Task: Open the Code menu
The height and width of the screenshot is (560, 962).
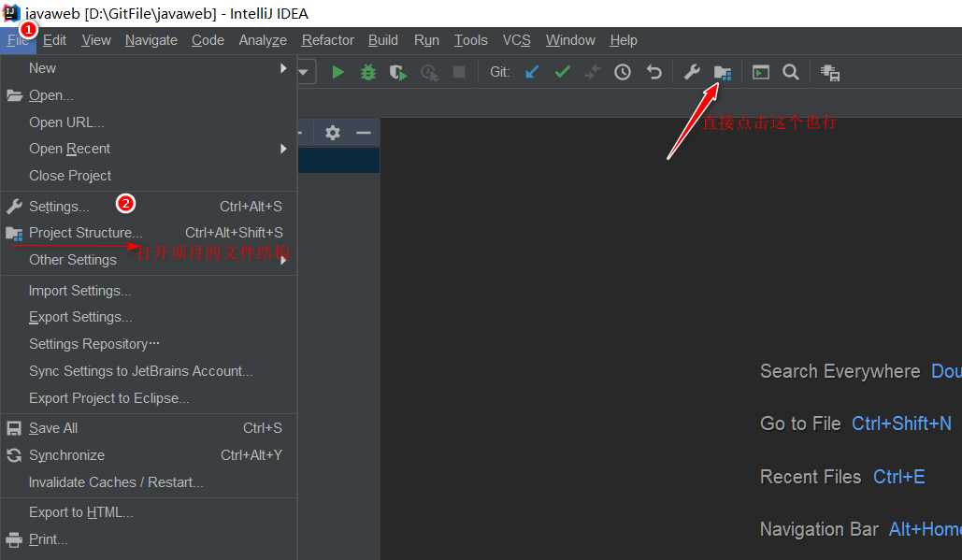Action: tap(208, 40)
